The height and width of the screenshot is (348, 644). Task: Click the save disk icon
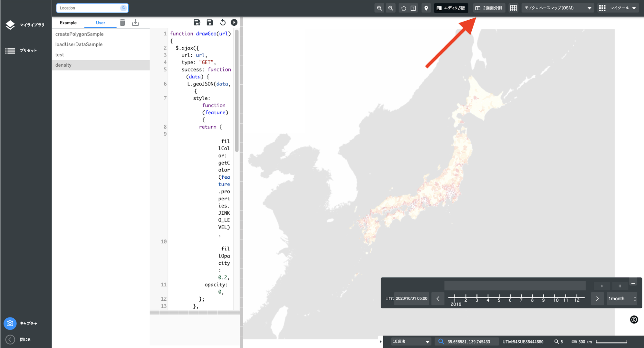(x=210, y=22)
